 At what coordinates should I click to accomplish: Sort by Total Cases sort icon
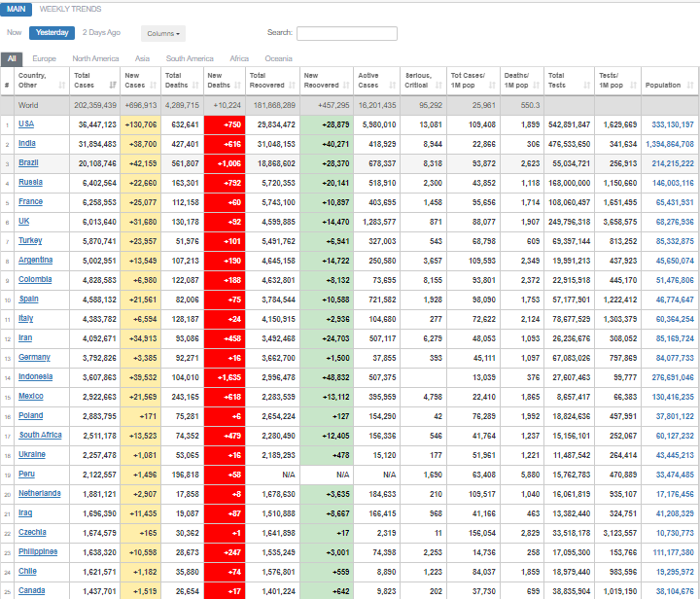coord(113,85)
